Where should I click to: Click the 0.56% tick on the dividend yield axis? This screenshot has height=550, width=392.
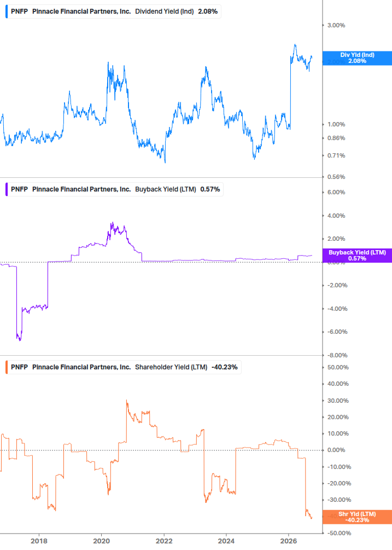[336, 177]
